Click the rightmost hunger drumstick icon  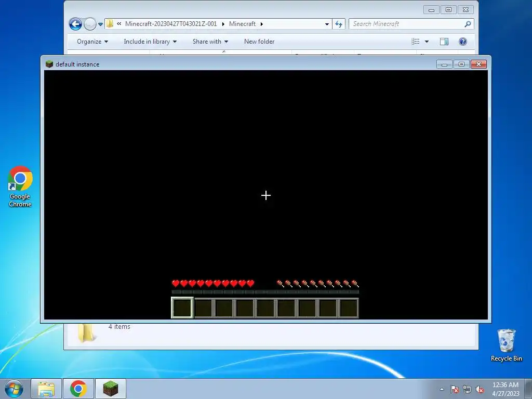click(x=355, y=283)
